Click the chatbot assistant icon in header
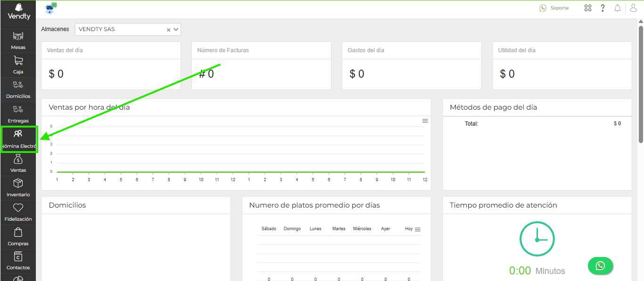This screenshot has height=281, width=644. pos(50,8)
